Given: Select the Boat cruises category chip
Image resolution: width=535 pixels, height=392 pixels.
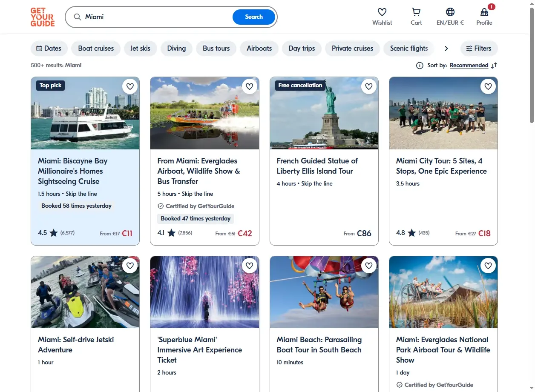Looking at the screenshot, I should [x=96, y=49].
